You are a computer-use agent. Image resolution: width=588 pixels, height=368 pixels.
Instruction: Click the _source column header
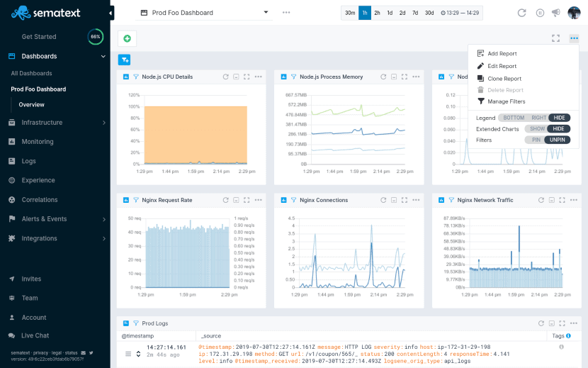211,336
